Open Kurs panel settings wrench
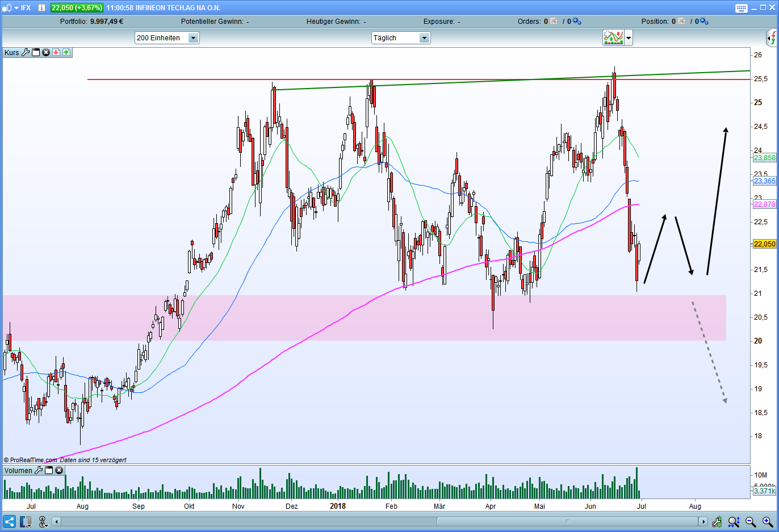This screenshot has width=779, height=532. pos(26,52)
